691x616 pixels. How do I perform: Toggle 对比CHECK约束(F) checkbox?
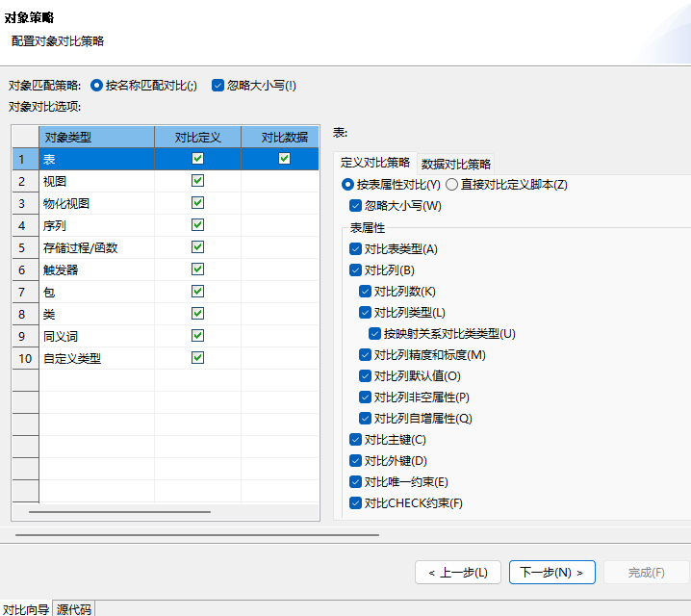(x=355, y=502)
